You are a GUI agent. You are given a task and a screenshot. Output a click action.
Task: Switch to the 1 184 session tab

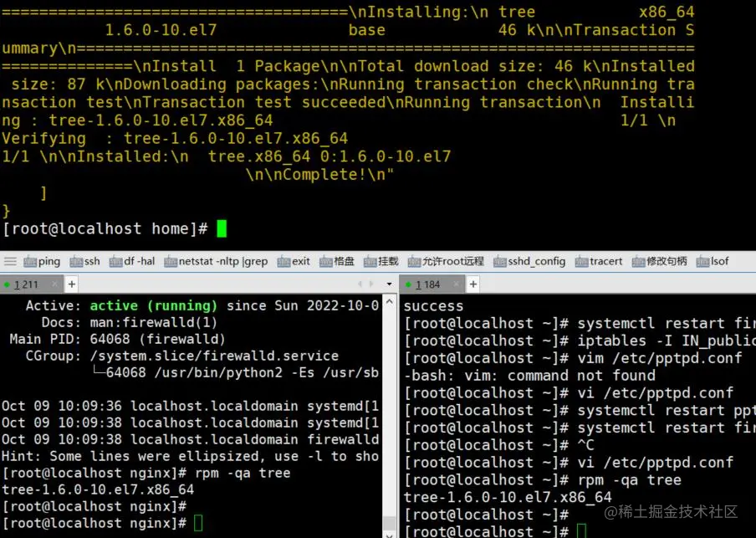(x=428, y=284)
